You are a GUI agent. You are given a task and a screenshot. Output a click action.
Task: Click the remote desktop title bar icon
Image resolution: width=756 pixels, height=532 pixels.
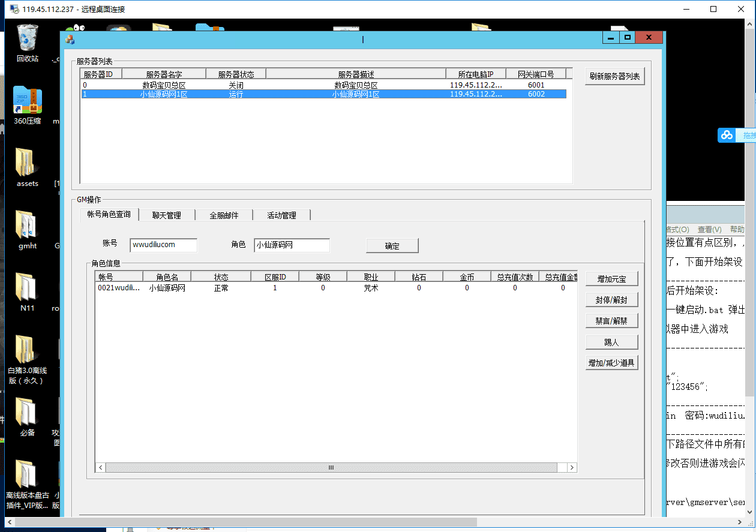point(14,9)
